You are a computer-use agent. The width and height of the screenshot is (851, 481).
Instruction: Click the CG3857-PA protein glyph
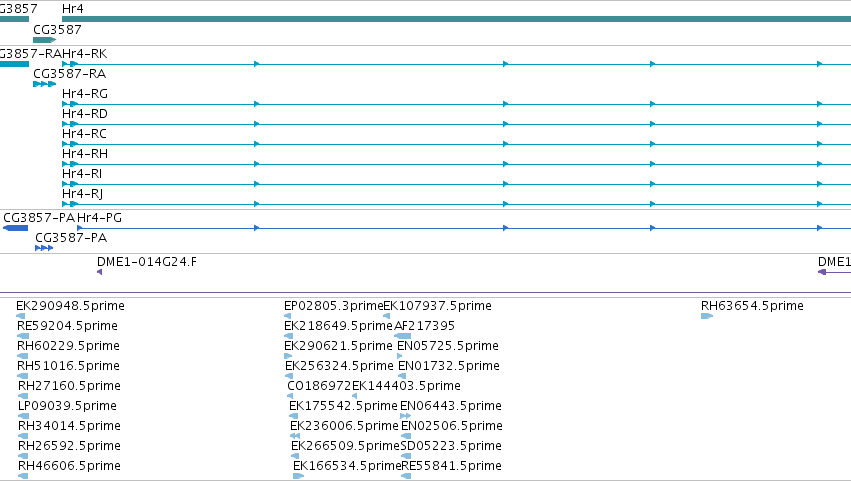point(16,228)
